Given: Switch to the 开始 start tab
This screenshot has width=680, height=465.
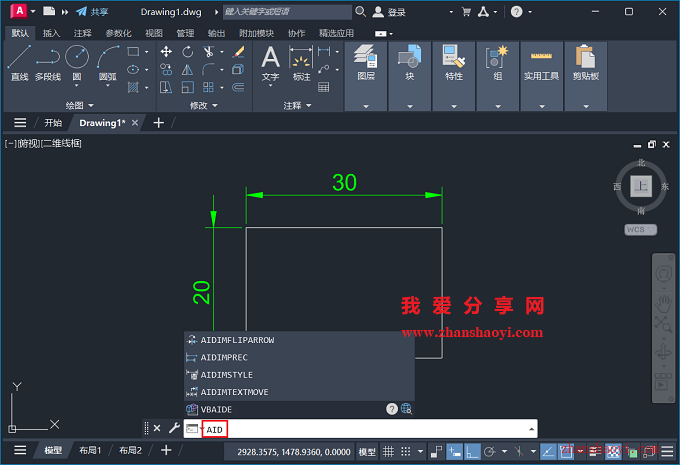Looking at the screenshot, I should tap(53, 123).
